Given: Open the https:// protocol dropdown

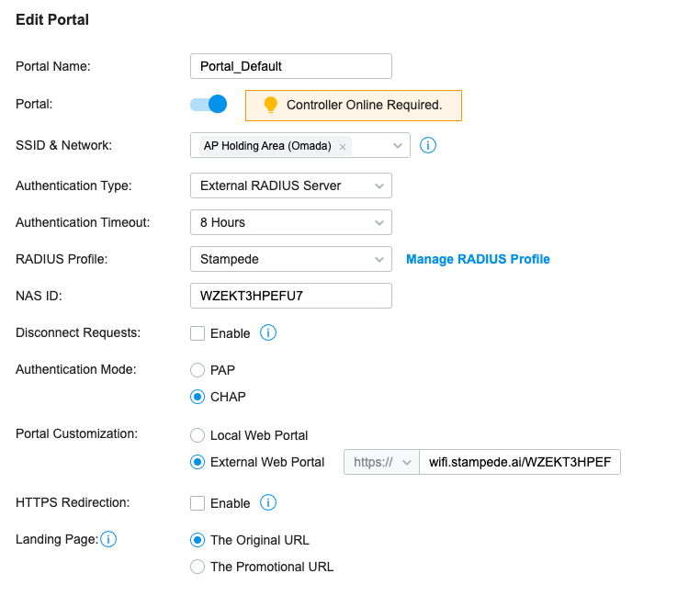Looking at the screenshot, I should pos(382,462).
